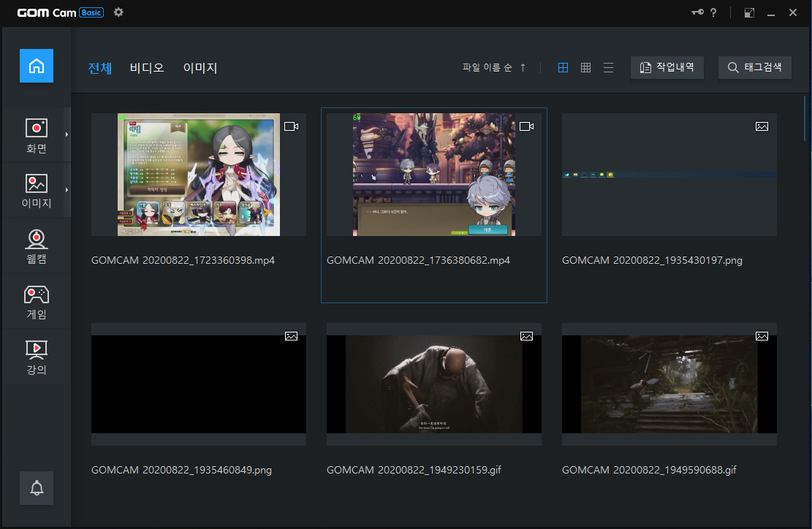Click video icon on 1736380682.mp4 card
Viewport: 812px width, 529px height.
(527, 126)
